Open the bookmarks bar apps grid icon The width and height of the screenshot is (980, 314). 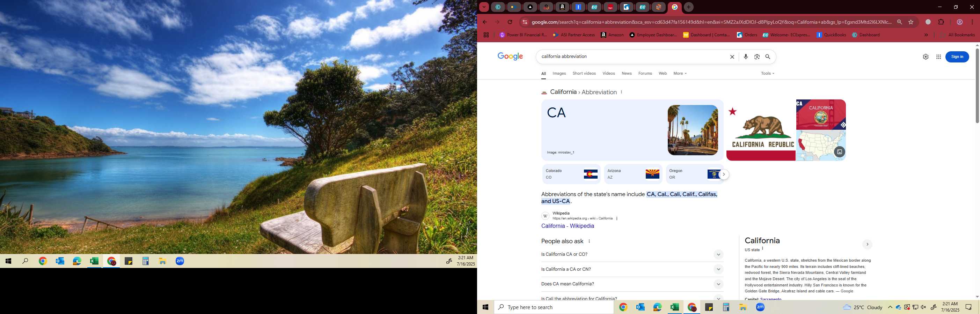[486, 35]
